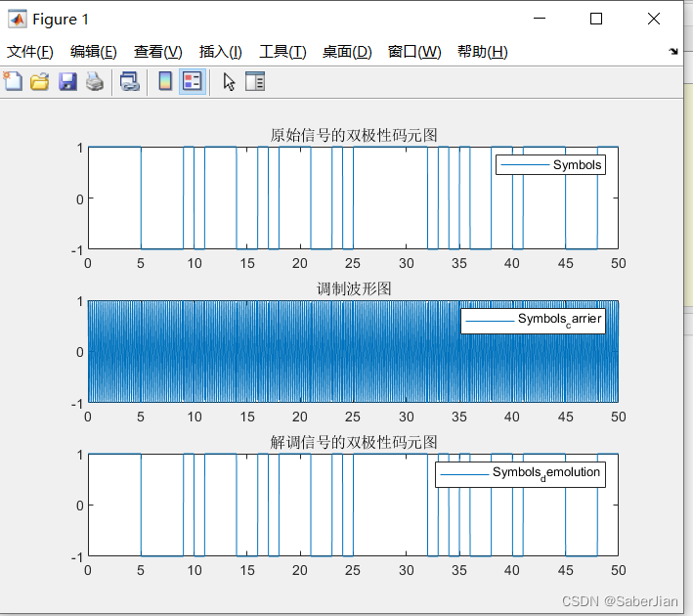693x616 pixels.
Task: Open the 窗口(W) menu
Action: pyautogui.click(x=414, y=52)
